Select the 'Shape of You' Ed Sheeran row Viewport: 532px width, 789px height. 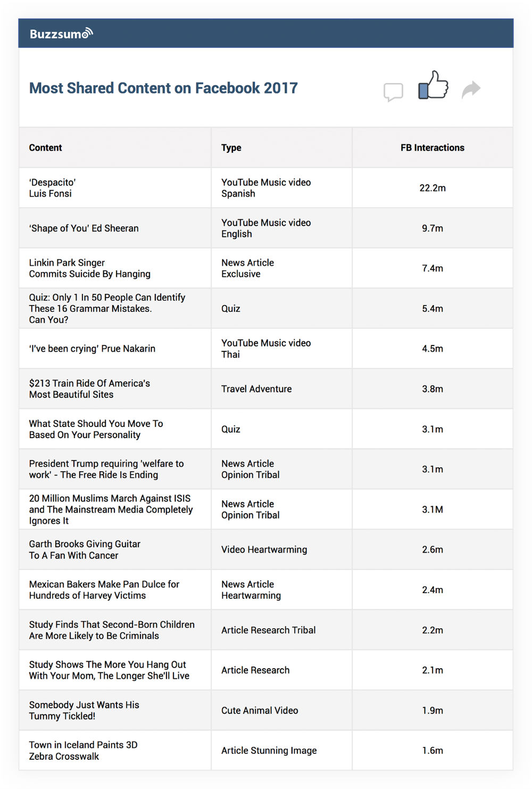[84, 228]
